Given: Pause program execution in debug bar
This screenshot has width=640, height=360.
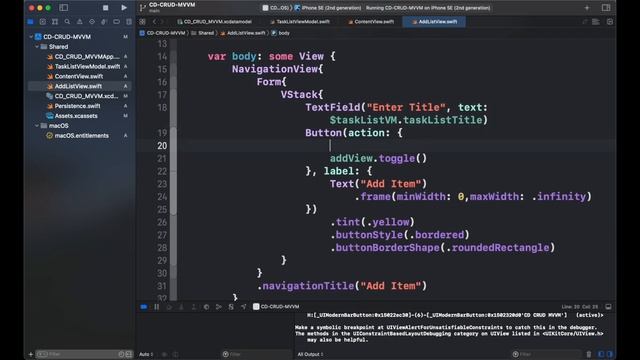Looking at the screenshot, I should click(x=156, y=307).
